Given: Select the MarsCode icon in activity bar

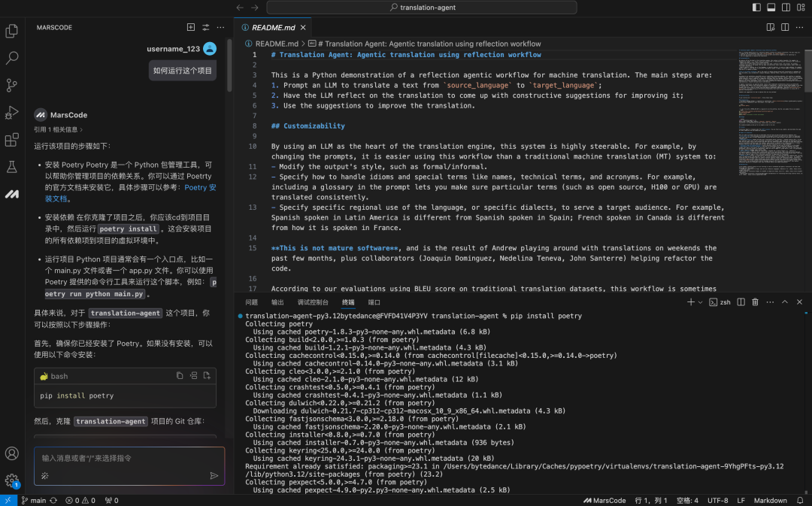Looking at the screenshot, I should click(x=11, y=194).
